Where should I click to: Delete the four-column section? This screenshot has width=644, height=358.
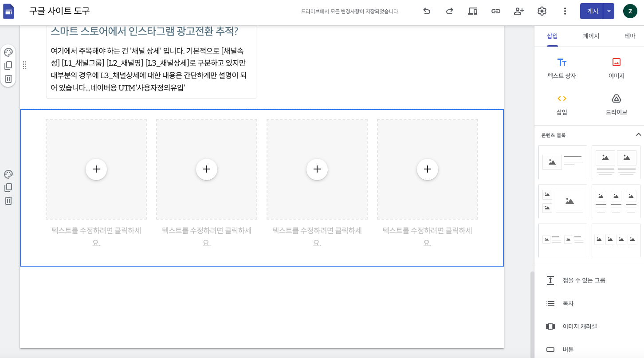8,201
